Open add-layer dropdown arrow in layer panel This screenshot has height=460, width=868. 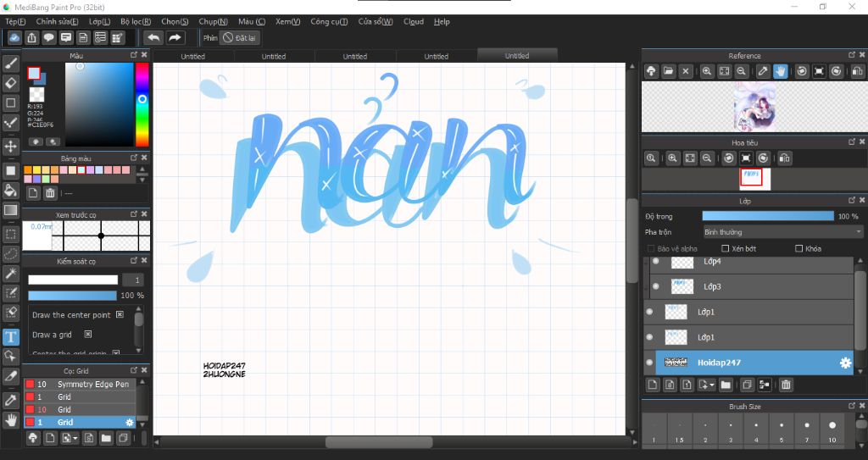click(712, 385)
